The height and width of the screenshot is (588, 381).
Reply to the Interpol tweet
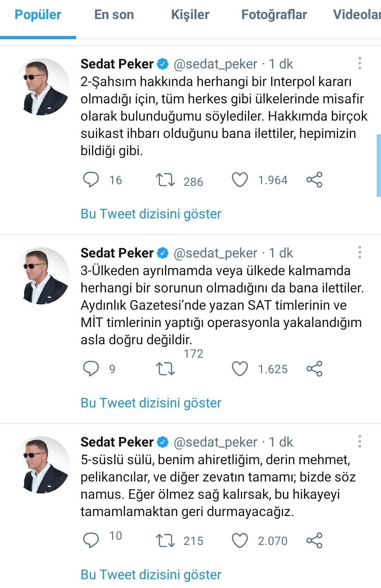91,180
